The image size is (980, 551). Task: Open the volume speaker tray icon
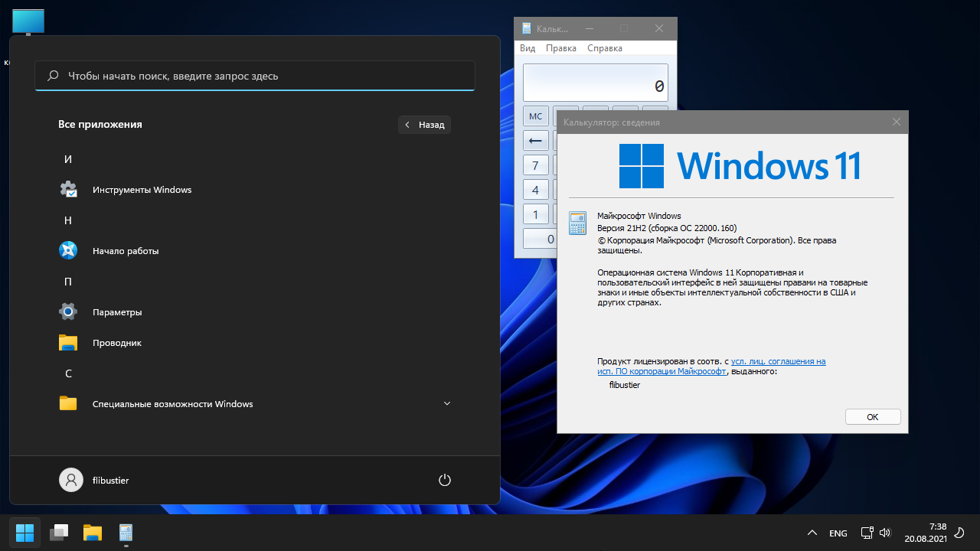[x=885, y=533]
